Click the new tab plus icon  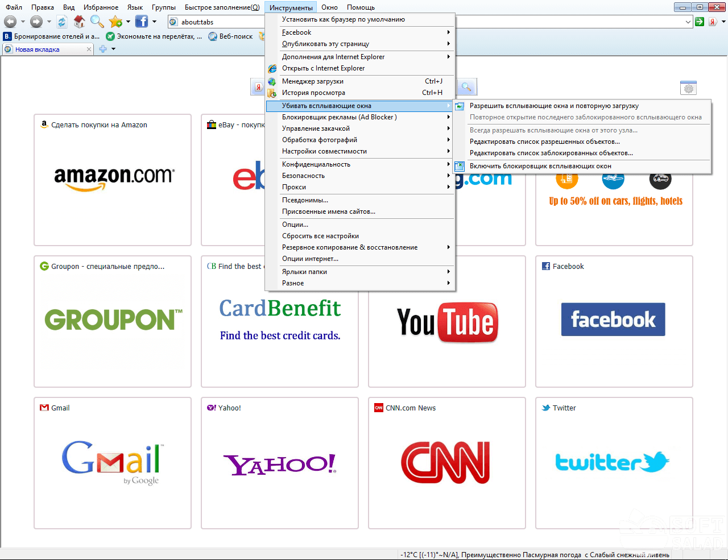[x=103, y=49]
